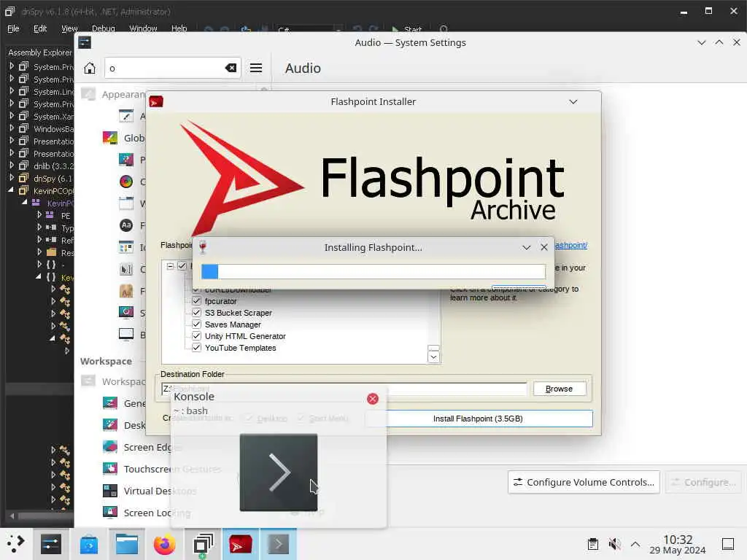Viewport: 747px width, 560px height.
Task: Launch Firefox from taskbar
Action: (x=165, y=544)
